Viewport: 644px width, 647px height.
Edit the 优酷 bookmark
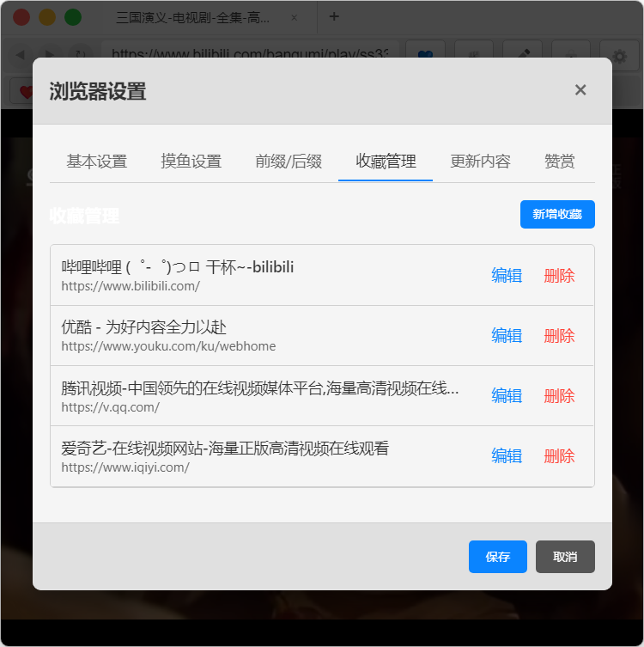pyautogui.click(x=507, y=335)
